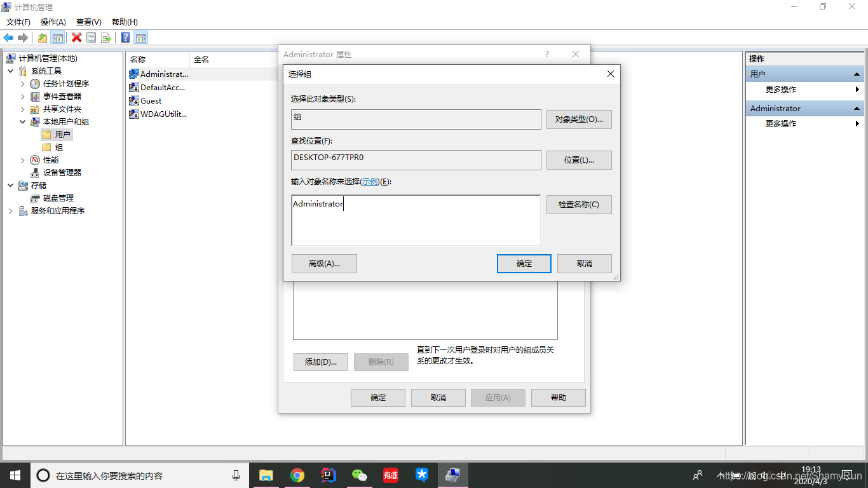Click the up one level folder icon
868x488 pixels.
42,37
